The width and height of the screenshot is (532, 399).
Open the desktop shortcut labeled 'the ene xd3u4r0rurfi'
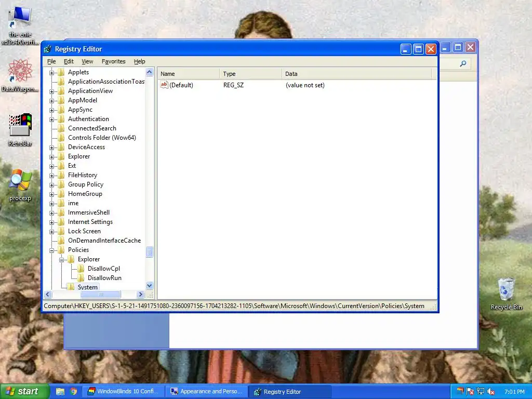tap(20, 26)
